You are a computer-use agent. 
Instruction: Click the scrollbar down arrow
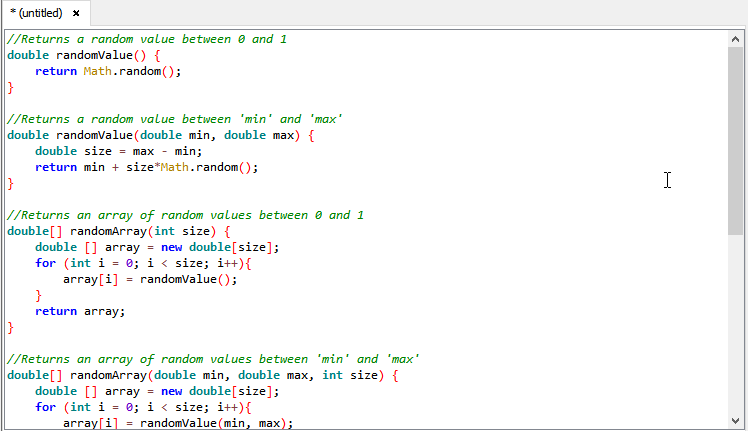(736, 421)
